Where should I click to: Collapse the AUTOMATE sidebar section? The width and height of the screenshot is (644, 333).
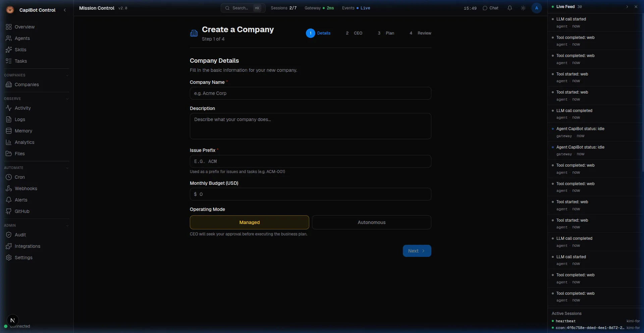coord(67,168)
